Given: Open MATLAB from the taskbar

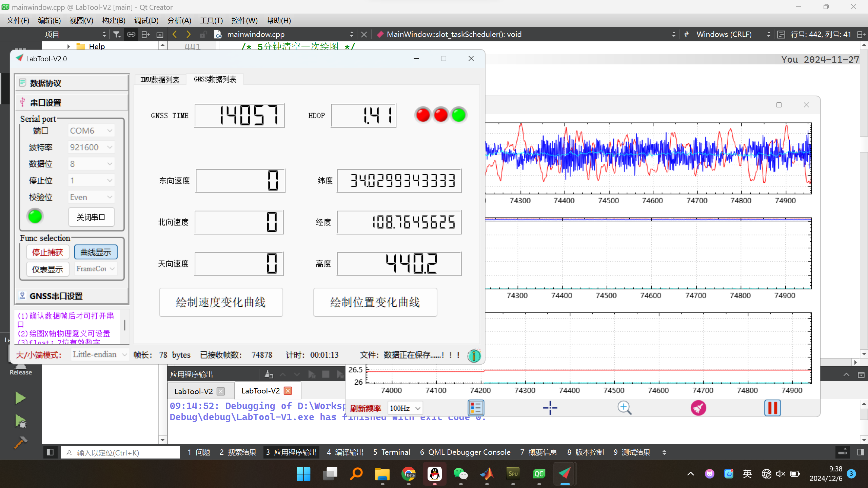Looking at the screenshot, I should 487,474.
